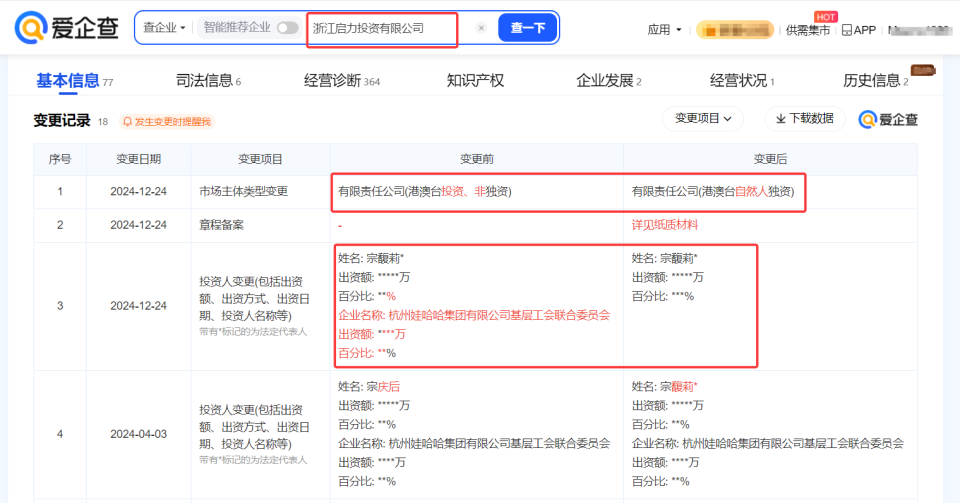Click 姓名: 宗庆后 in row 4
The height and width of the screenshot is (503, 960).
point(369,387)
